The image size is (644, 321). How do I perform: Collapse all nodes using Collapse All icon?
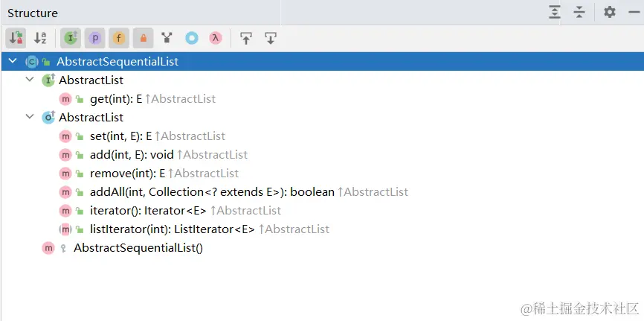[579, 12]
